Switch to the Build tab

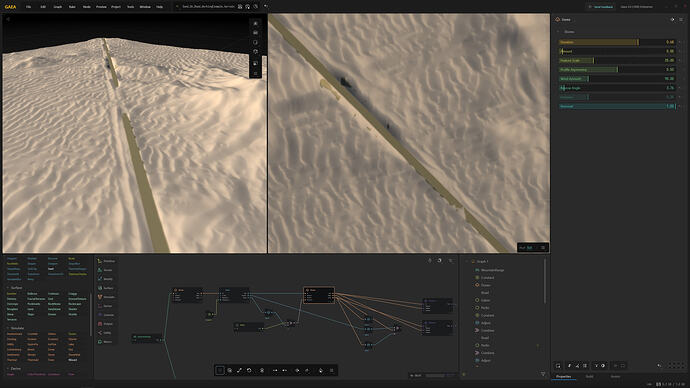[x=589, y=377]
